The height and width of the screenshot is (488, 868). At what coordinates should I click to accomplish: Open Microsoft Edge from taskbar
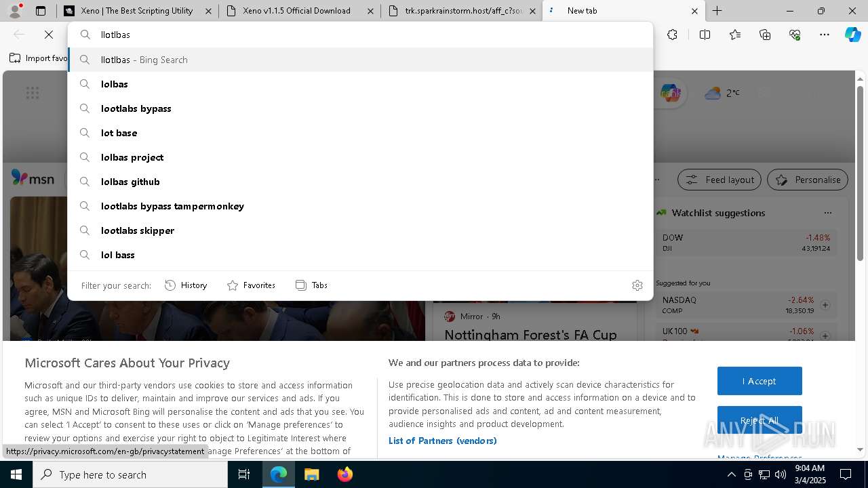(279, 474)
